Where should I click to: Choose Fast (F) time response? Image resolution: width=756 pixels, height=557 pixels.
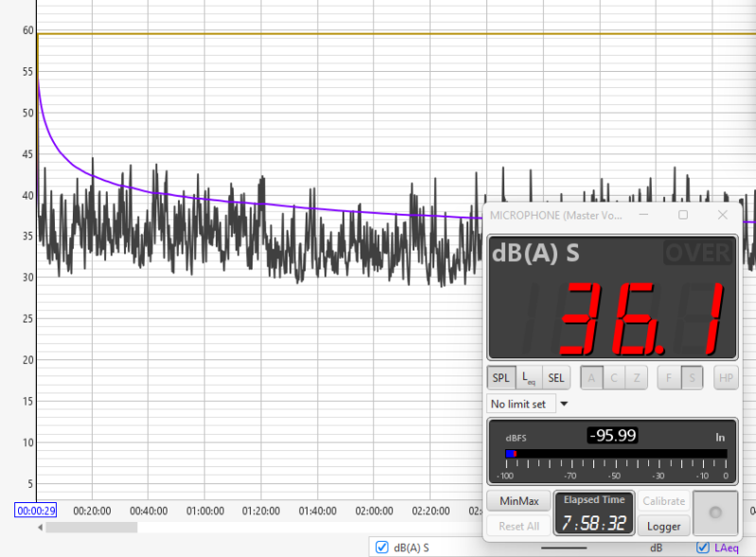coord(669,378)
